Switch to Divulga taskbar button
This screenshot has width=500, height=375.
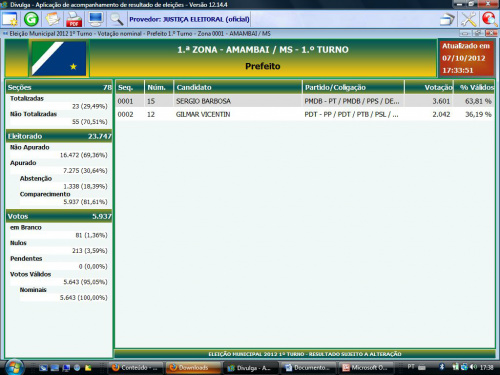click(x=250, y=368)
